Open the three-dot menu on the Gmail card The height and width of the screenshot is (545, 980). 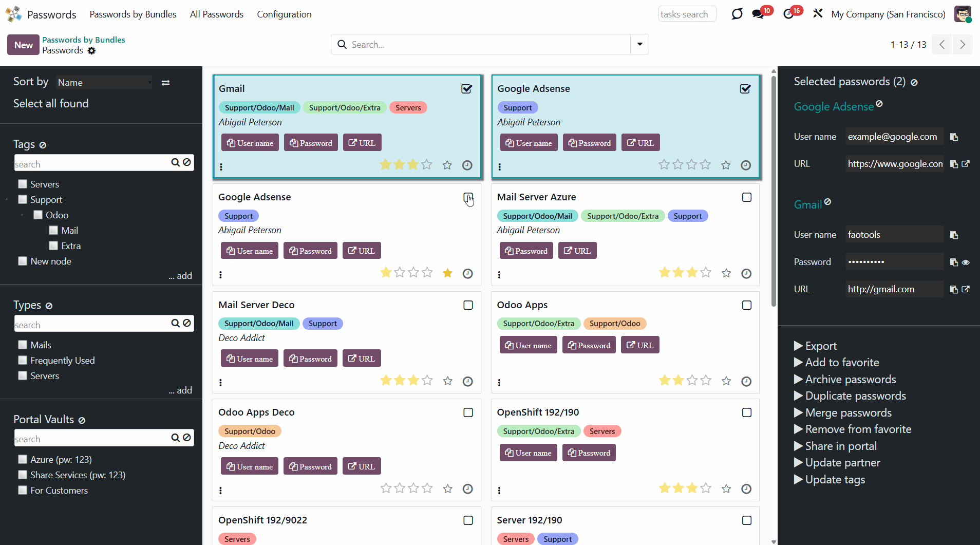[x=221, y=167]
